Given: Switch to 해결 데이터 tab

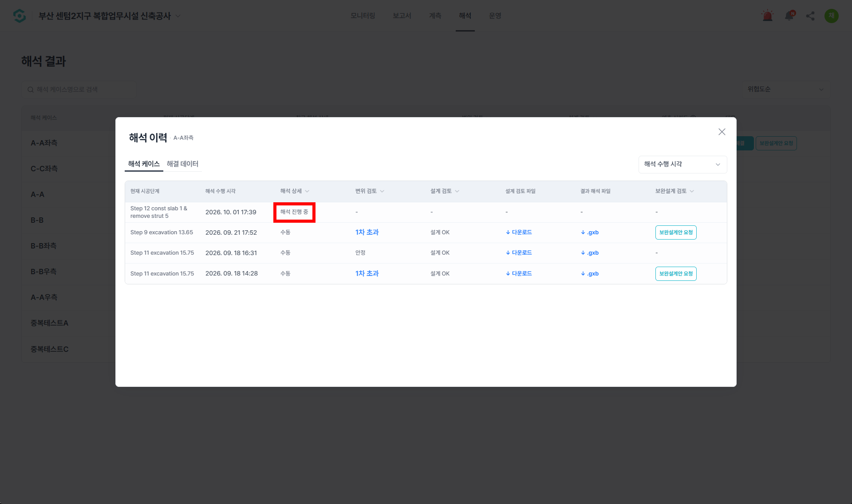Looking at the screenshot, I should pyautogui.click(x=182, y=164).
